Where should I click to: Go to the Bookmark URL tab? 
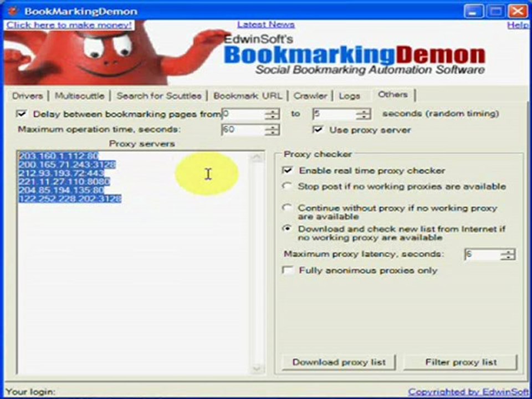[x=248, y=96]
